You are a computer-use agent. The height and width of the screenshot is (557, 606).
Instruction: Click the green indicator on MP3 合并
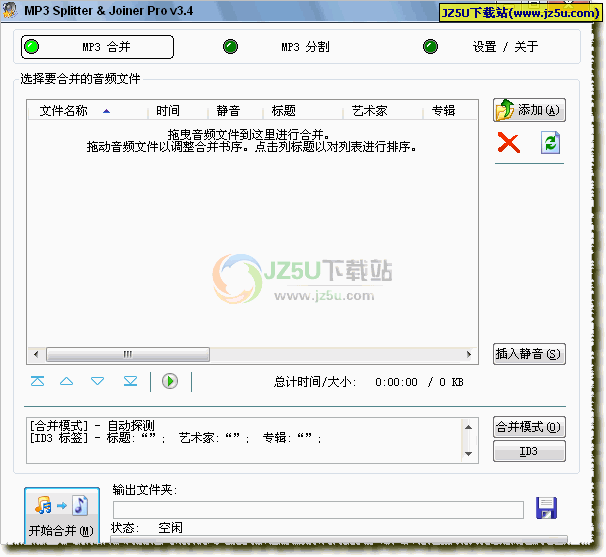(x=32, y=47)
